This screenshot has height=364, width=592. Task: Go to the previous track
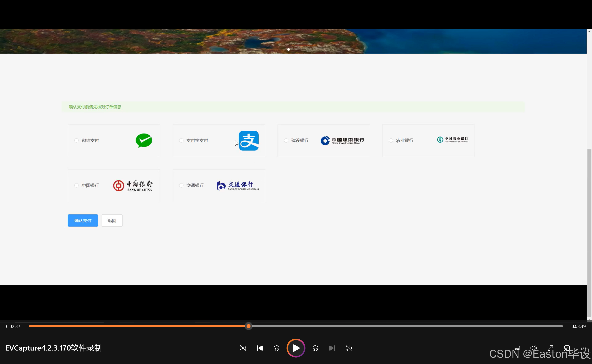(x=260, y=348)
